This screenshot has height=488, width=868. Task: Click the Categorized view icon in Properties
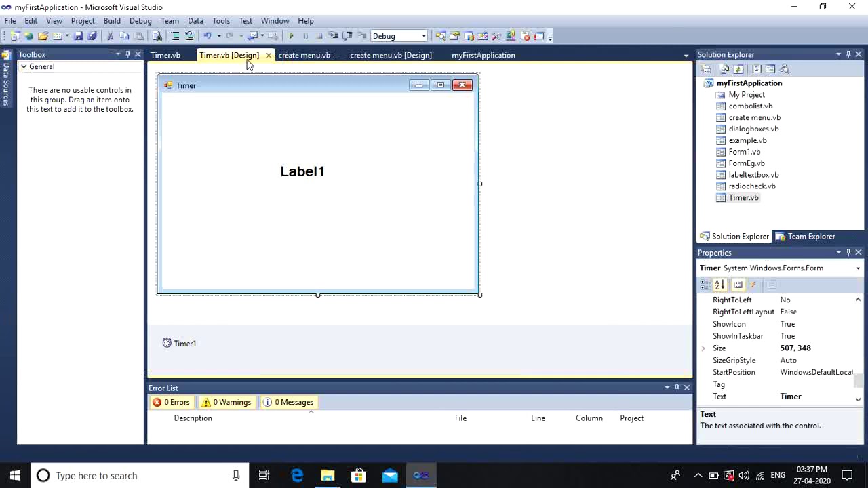pyautogui.click(x=706, y=285)
